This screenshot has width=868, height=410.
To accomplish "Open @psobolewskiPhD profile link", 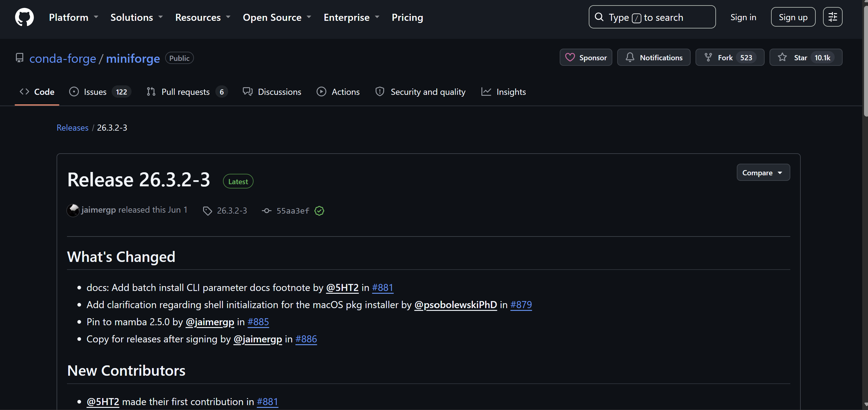I will click(456, 305).
